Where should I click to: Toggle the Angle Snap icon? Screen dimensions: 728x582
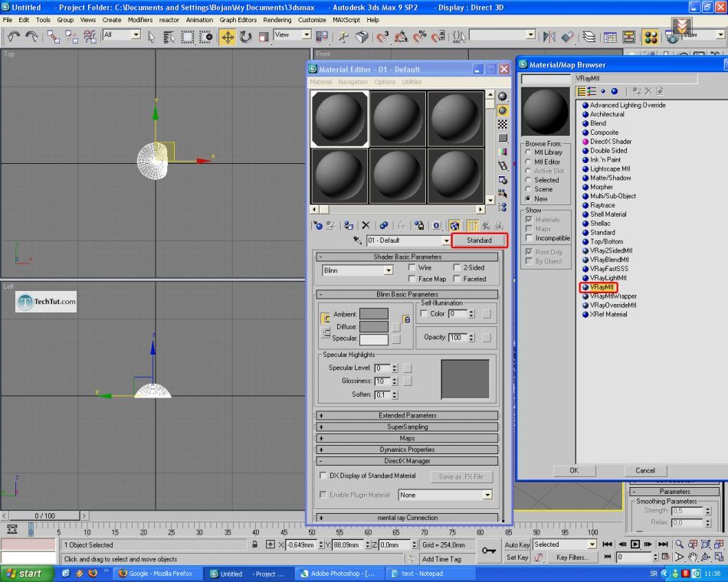401,37
